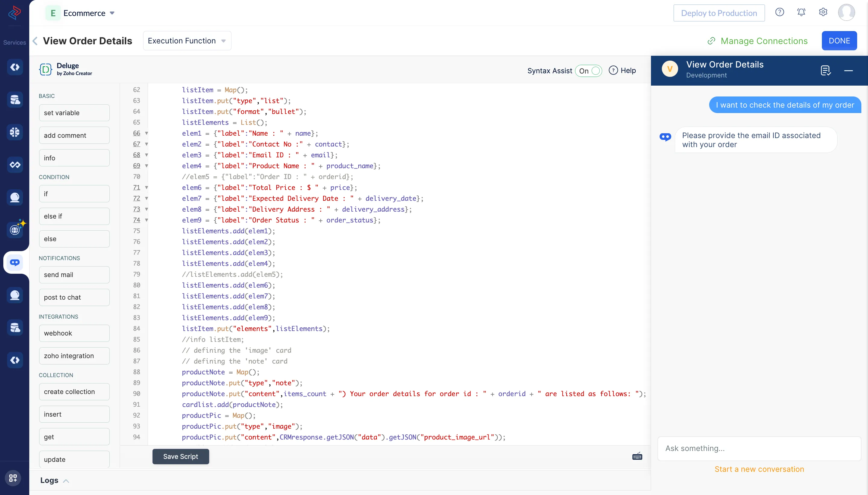Go back using the arrow beside View Order Details

pyautogui.click(x=35, y=41)
